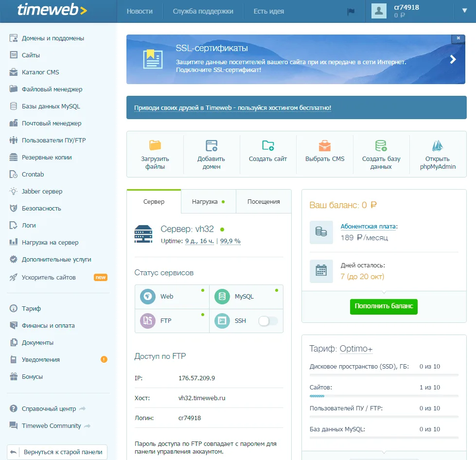Click the user avatar icon
This screenshot has height=460, width=476.
tap(379, 11)
